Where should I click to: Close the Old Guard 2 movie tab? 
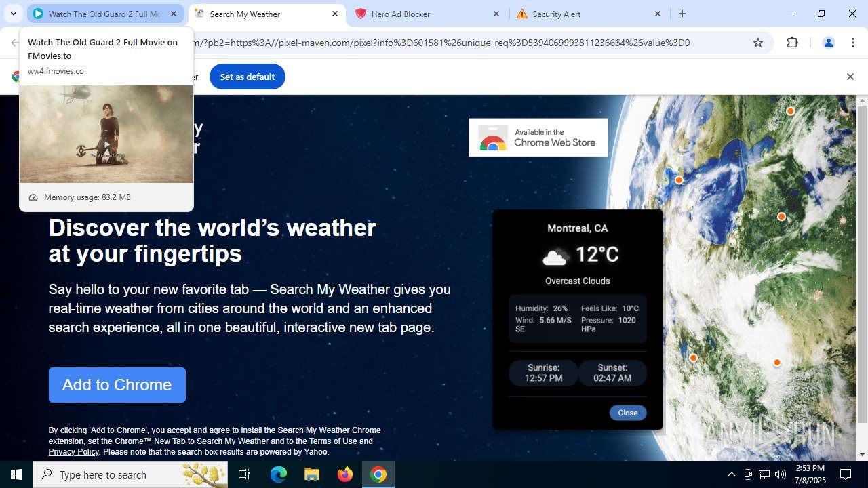tap(174, 14)
